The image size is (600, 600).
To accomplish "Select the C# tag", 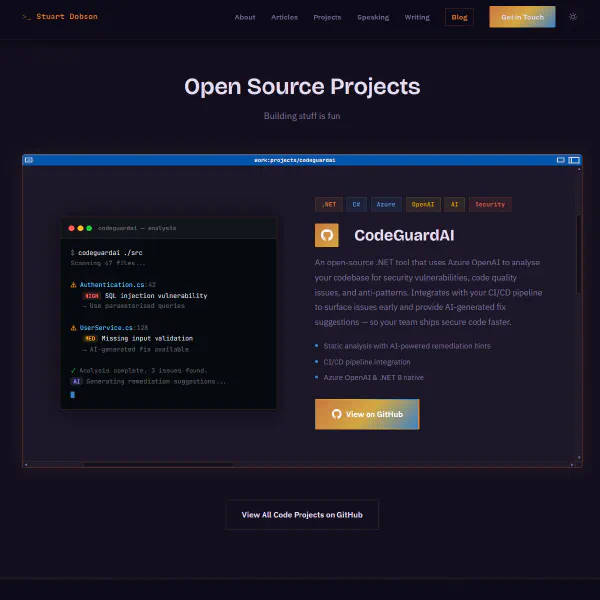I will [x=356, y=204].
